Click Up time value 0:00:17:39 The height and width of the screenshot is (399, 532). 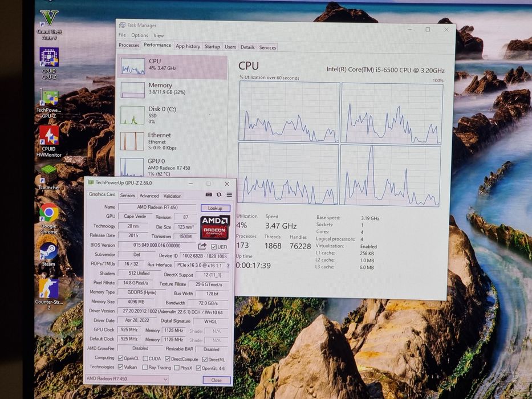click(253, 265)
